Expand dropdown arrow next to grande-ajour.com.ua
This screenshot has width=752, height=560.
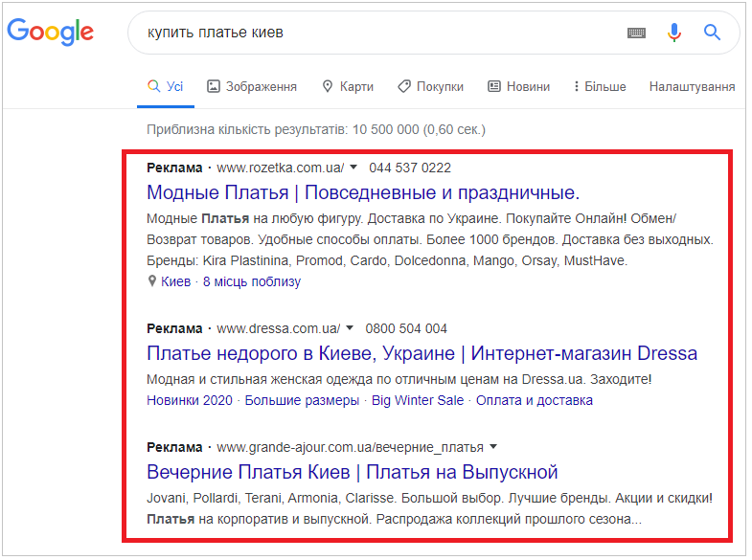tap(493, 447)
